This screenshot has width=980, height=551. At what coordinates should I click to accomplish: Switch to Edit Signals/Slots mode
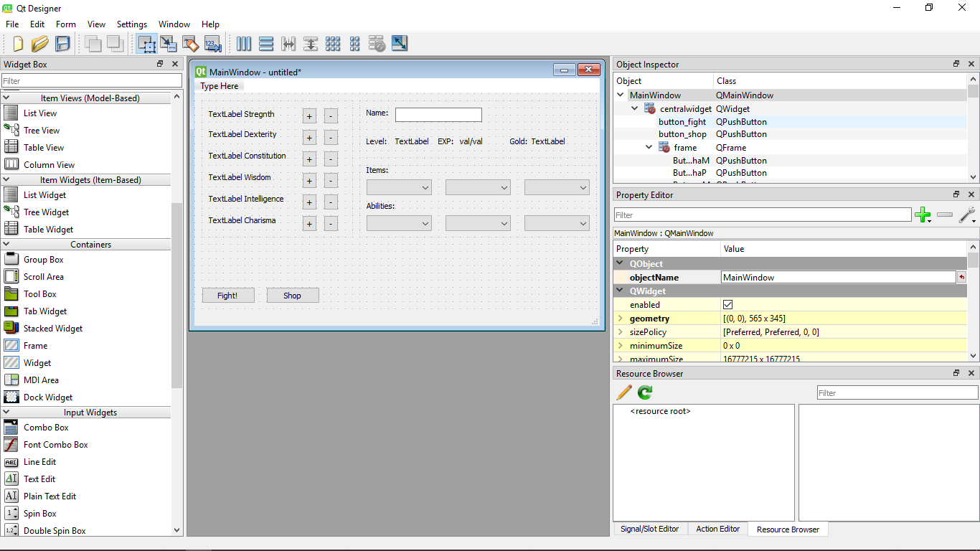169,44
